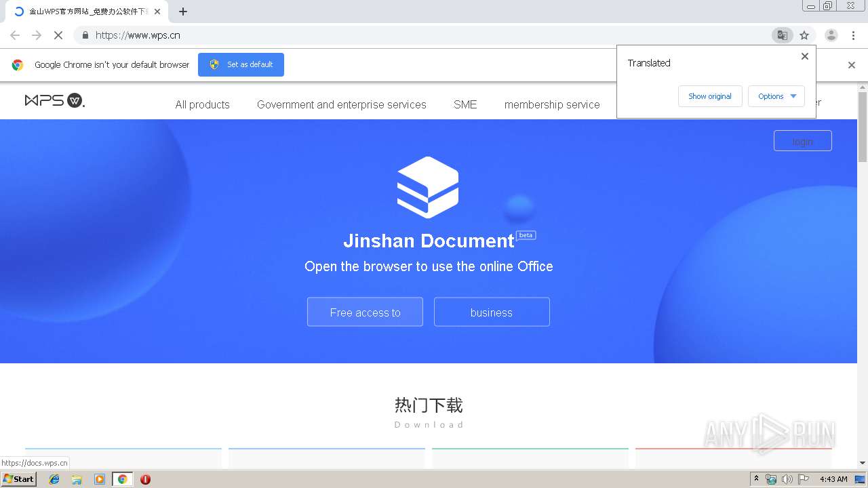The width and height of the screenshot is (868, 488).
Task: Open Government and enterprise services menu
Action: (x=342, y=104)
